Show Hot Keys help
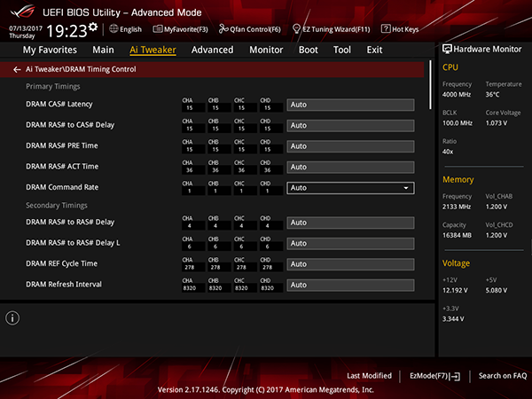This screenshot has width=532, height=399. pos(400,29)
